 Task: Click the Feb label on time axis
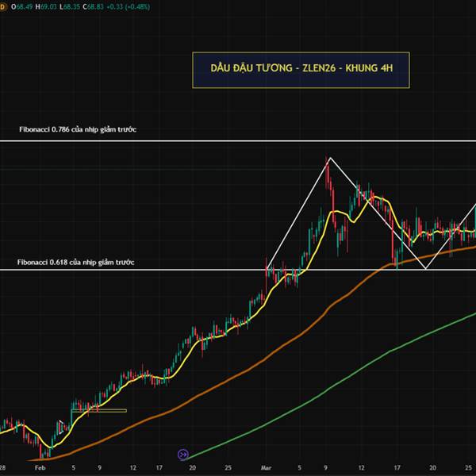[40, 467]
